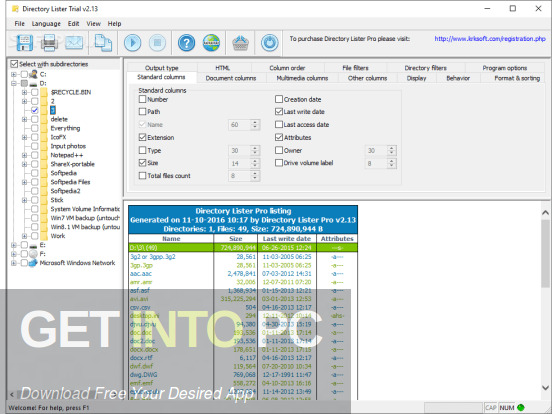Image resolution: width=552 pixels, height=414 pixels.
Task: Click the F: disc drive icon
Action: pyautogui.click(x=33, y=254)
